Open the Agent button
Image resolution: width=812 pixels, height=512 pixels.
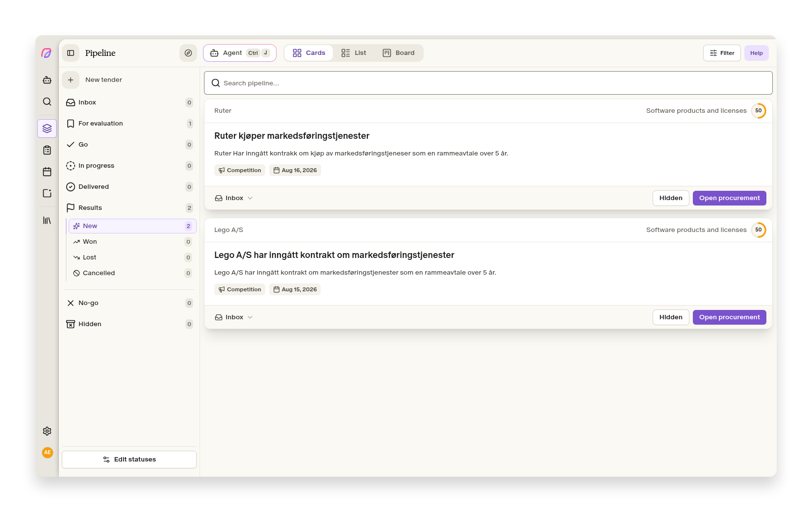click(x=240, y=53)
